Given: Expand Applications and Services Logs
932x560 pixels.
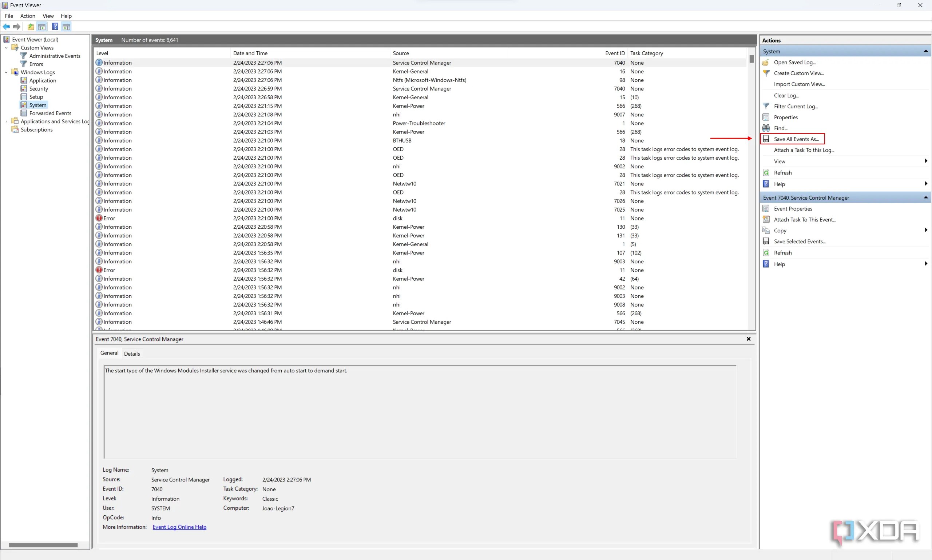Looking at the screenshot, I should pyautogui.click(x=6, y=121).
